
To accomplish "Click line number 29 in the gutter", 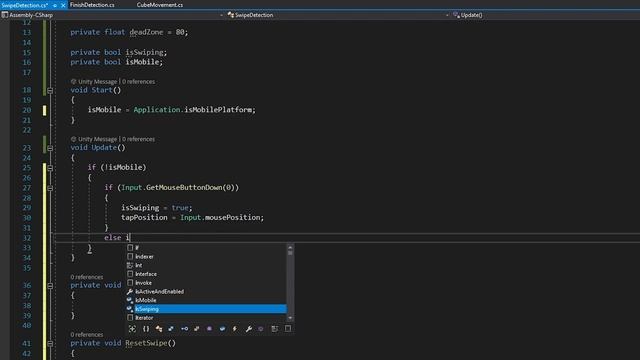I will pyautogui.click(x=27, y=208).
